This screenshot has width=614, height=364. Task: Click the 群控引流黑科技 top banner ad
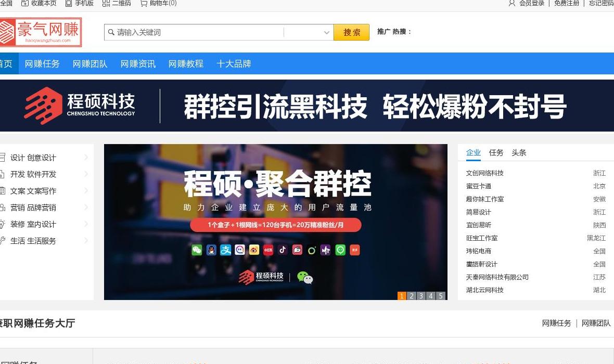pos(307,106)
